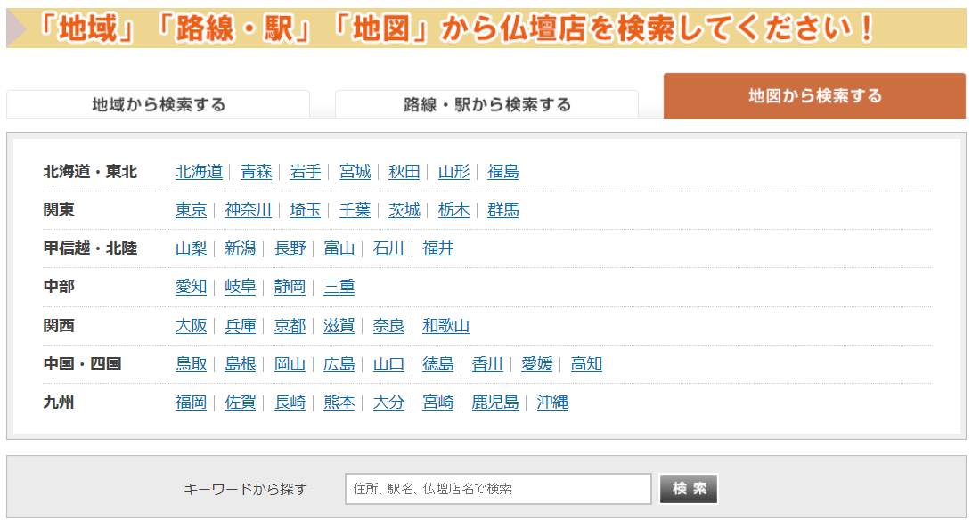
Task: Open the 東京 prefecture link
Action: click(191, 210)
